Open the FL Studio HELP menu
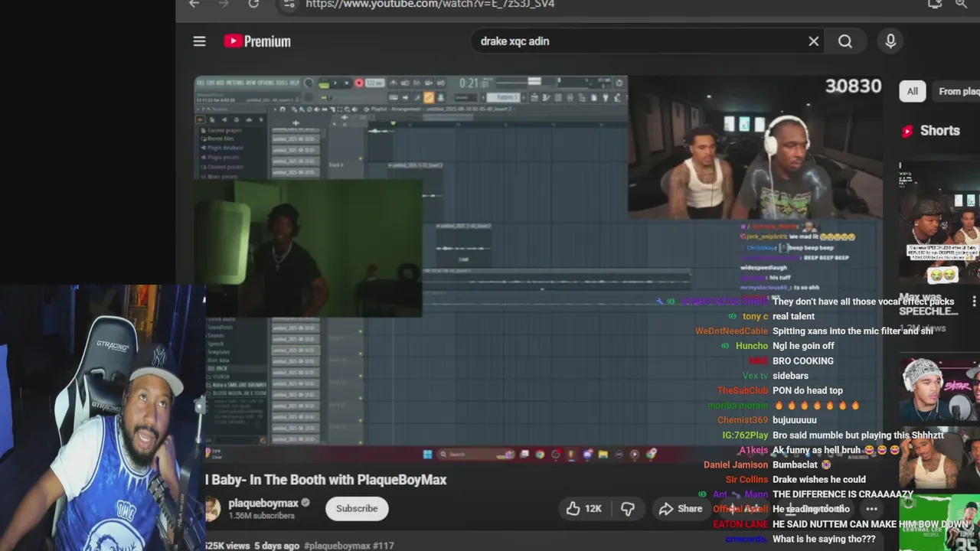Screen dimensions: 980x551 295,83
